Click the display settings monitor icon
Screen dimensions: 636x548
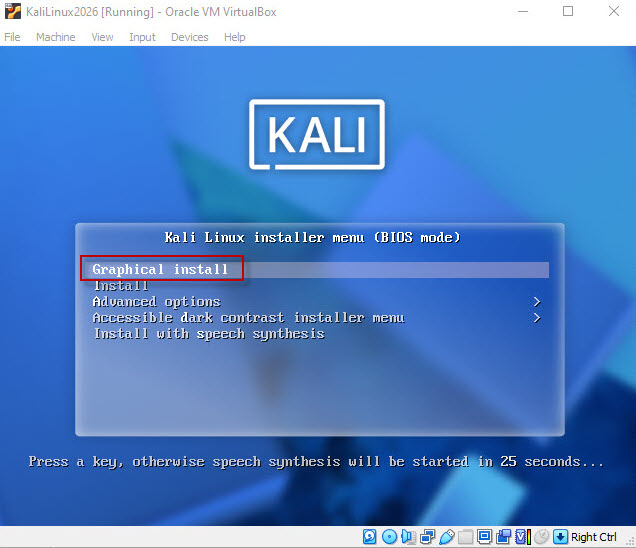(484, 537)
